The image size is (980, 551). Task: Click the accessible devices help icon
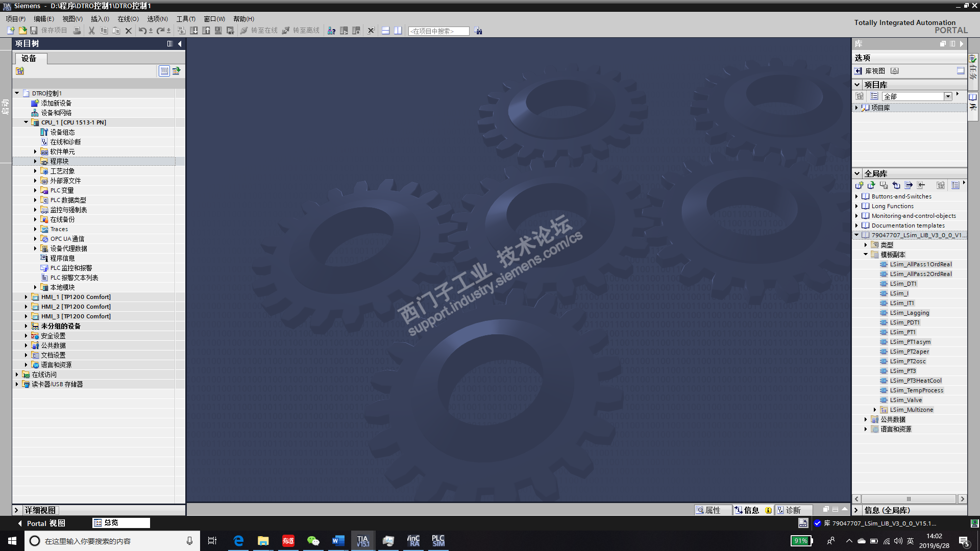pyautogui.click(x=331, y=31)
